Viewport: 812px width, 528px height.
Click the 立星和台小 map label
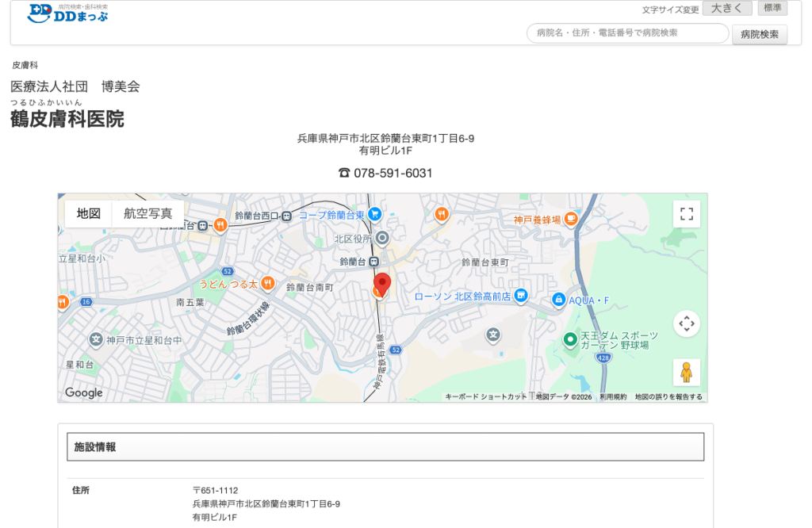[82, 258]
